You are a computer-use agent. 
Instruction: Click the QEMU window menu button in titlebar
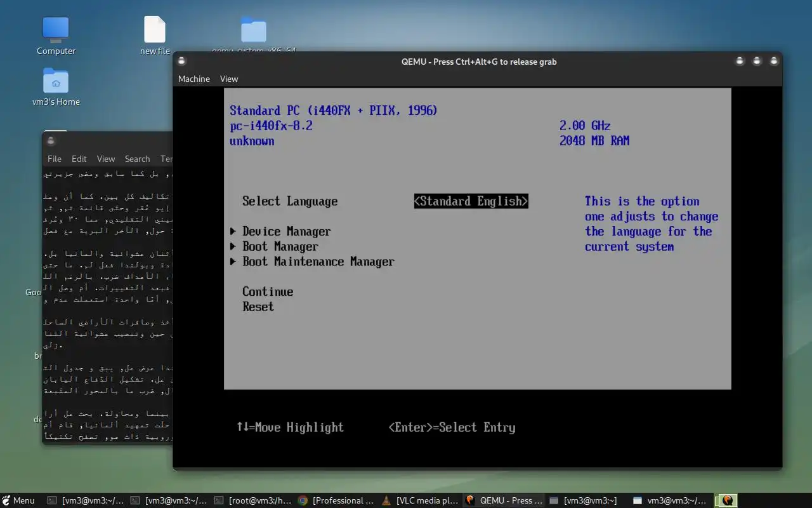[x=182, y=62]
